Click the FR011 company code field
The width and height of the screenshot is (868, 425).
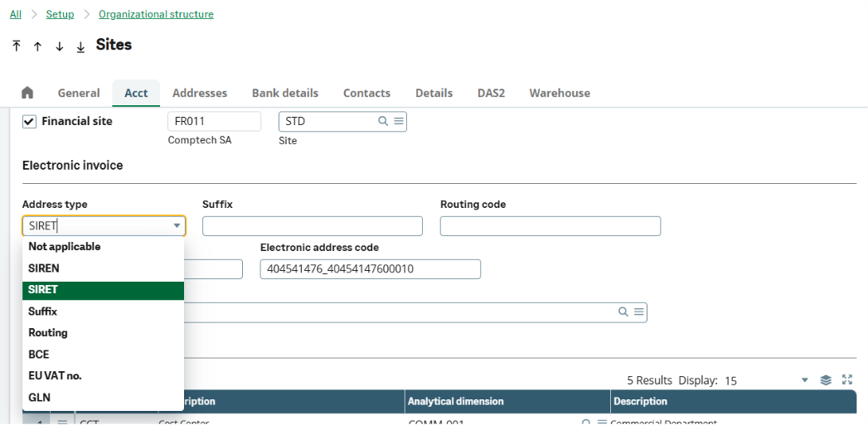click(x=214, y=121)
